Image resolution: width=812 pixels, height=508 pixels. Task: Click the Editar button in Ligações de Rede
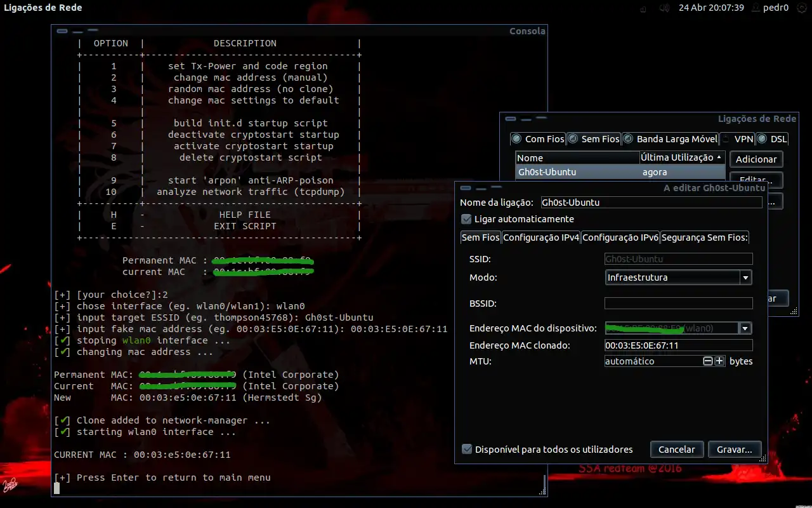point(756,177)
